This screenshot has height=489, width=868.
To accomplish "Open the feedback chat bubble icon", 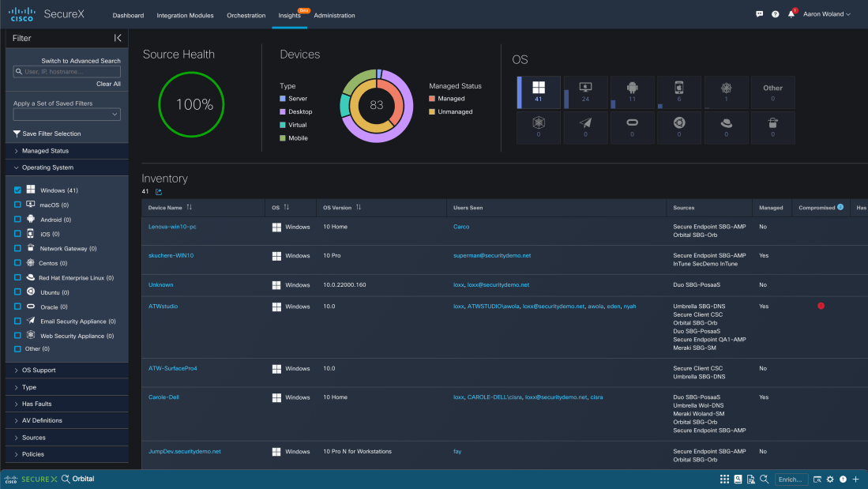I will (759, 14).
